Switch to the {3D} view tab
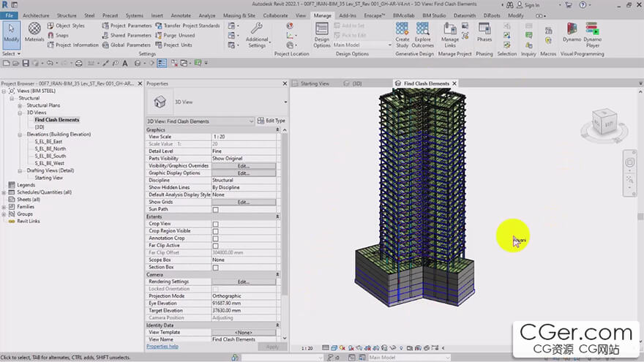 357,83
